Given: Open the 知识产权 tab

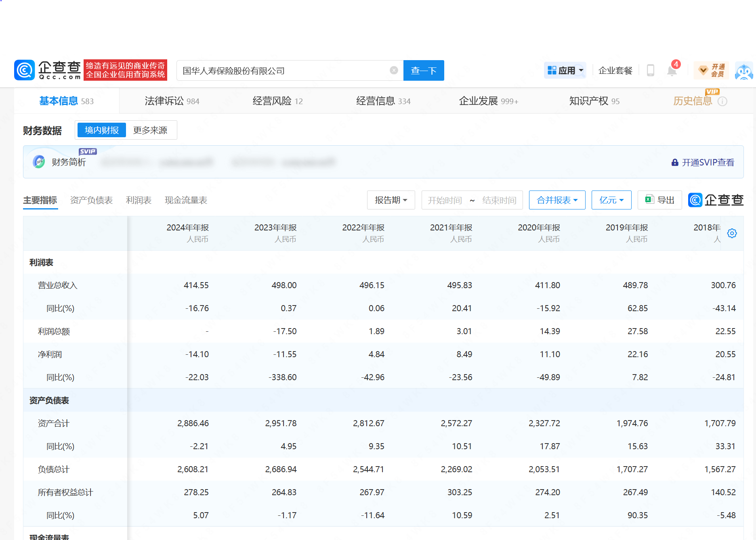Looking at the screenshot, I should [x=594, y=101].
